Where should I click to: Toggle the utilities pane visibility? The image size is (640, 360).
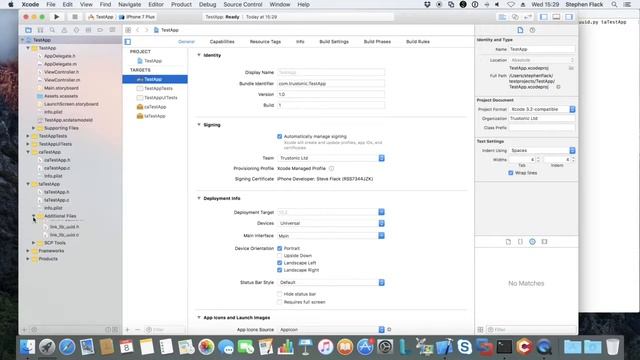(x=569, y=17)
